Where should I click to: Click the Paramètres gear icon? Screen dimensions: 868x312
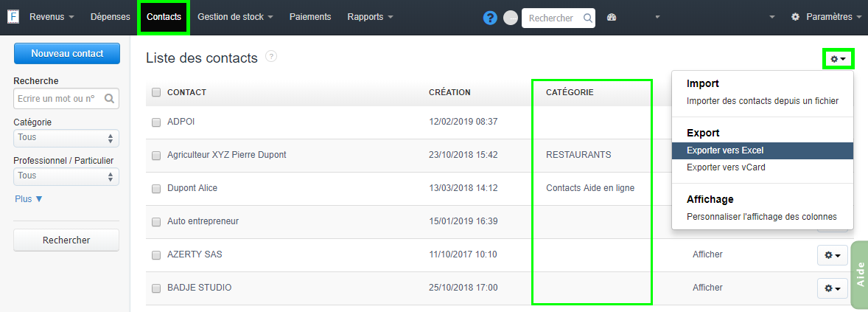pos(796,17)
